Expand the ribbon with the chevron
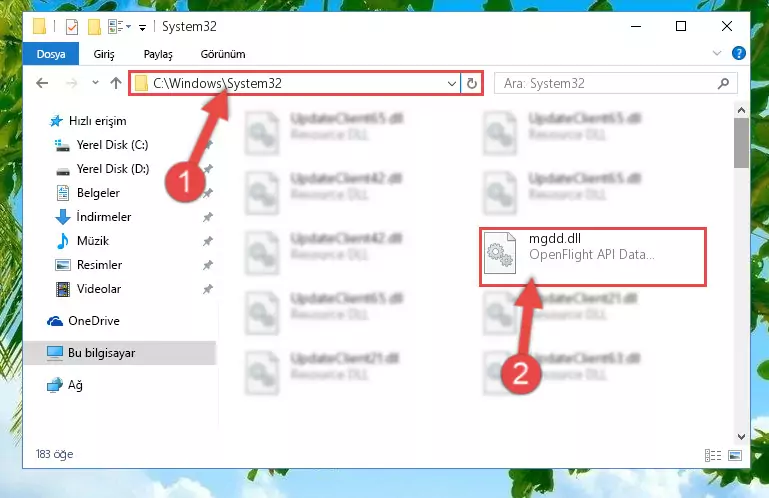Screen dimensions: 769x498 tap(717, 53)
